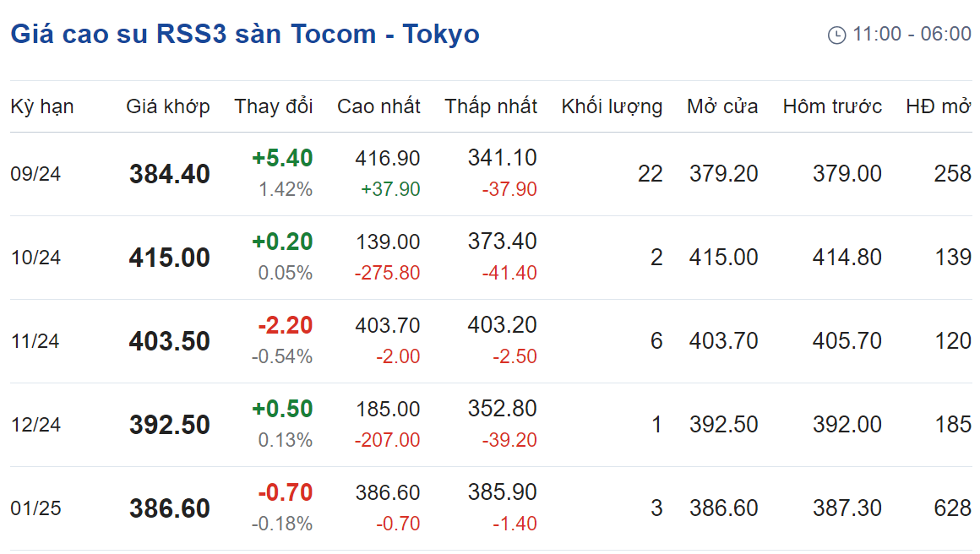Click the Giá khớp column header
This screenshot has width=980, height=554.
[x=168, y=106]
